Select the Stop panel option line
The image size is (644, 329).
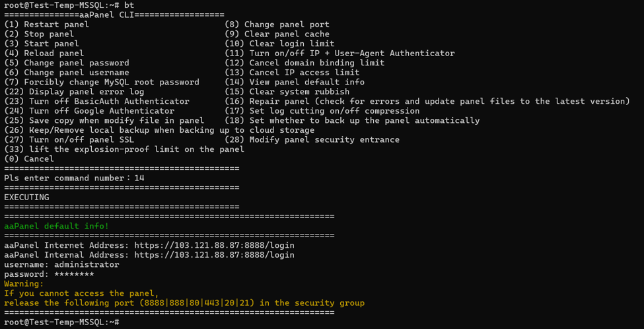[39, 34]
